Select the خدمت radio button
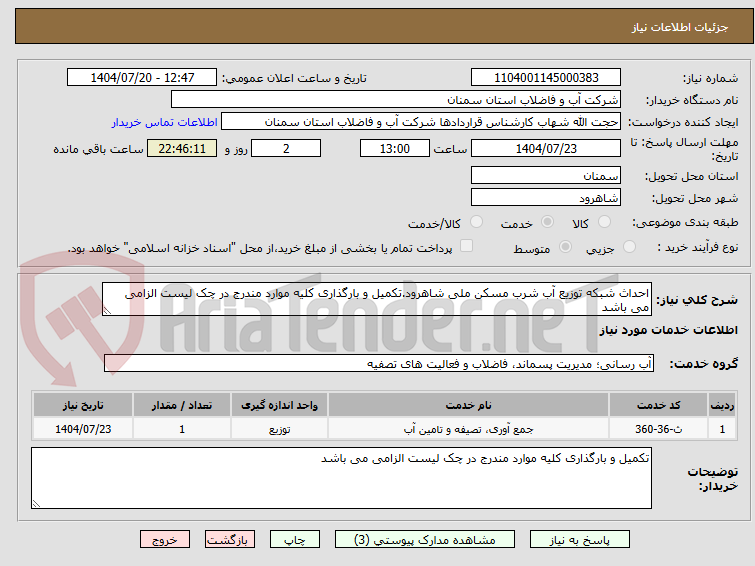 [x=547, y=222]
